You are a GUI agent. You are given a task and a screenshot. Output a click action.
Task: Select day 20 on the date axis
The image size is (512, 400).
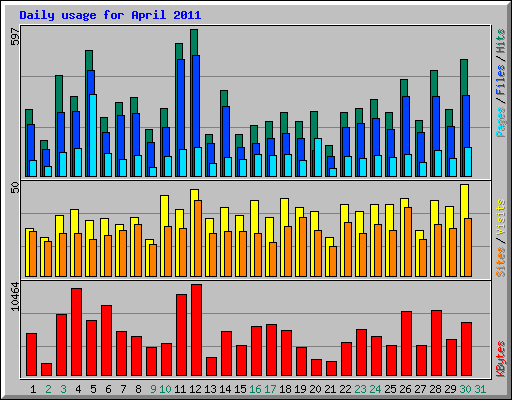315,389
